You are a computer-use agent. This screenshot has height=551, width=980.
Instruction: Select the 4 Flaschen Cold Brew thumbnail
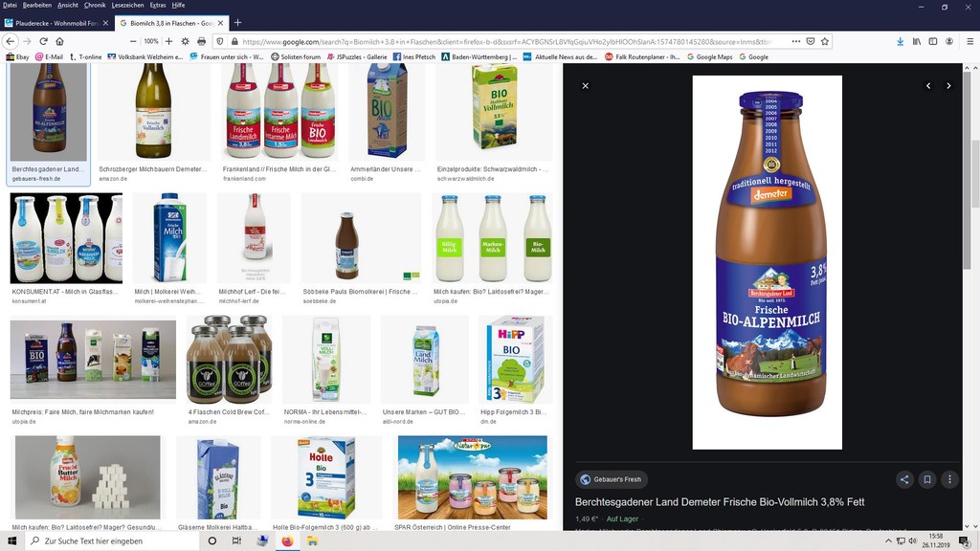point(230,360)
